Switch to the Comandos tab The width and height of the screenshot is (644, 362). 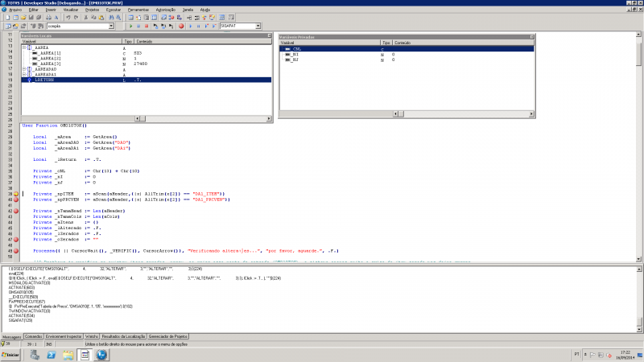(x=33, y=336)
